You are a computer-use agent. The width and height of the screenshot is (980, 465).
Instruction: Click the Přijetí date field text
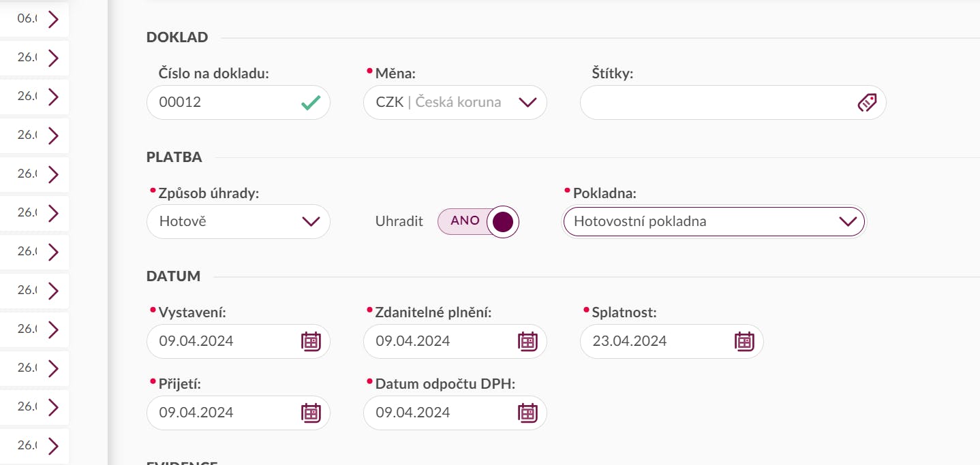click(x=196, y=413)
